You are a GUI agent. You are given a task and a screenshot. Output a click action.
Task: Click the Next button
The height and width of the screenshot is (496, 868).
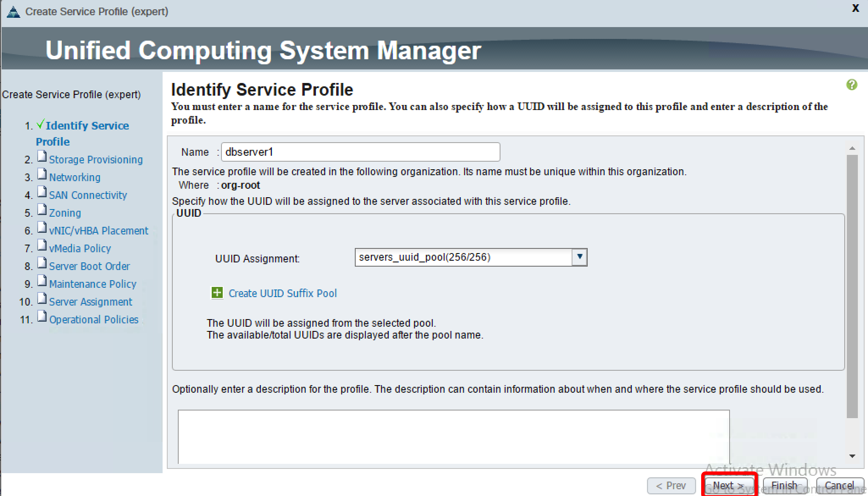point(729,485)
